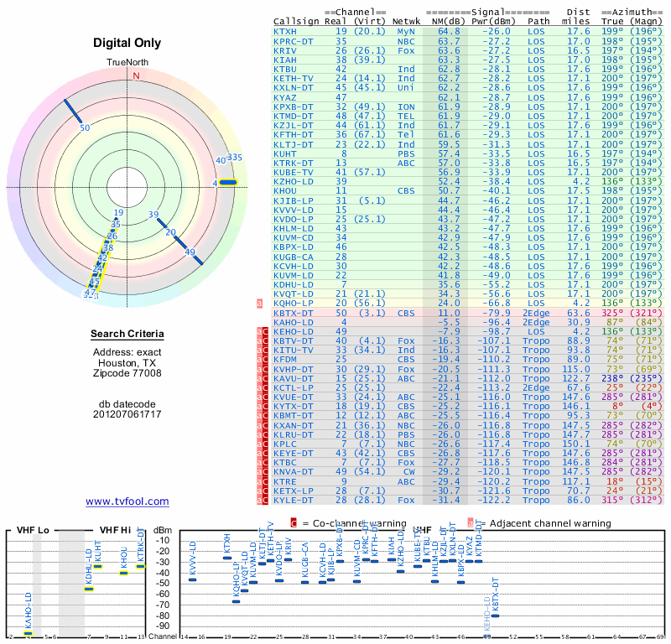Image resolution: width=671 pixels, height=644 pixels.
Task: Click the MyN network in KTXH row
Action: pyautogui.click(x=406, y=32)
